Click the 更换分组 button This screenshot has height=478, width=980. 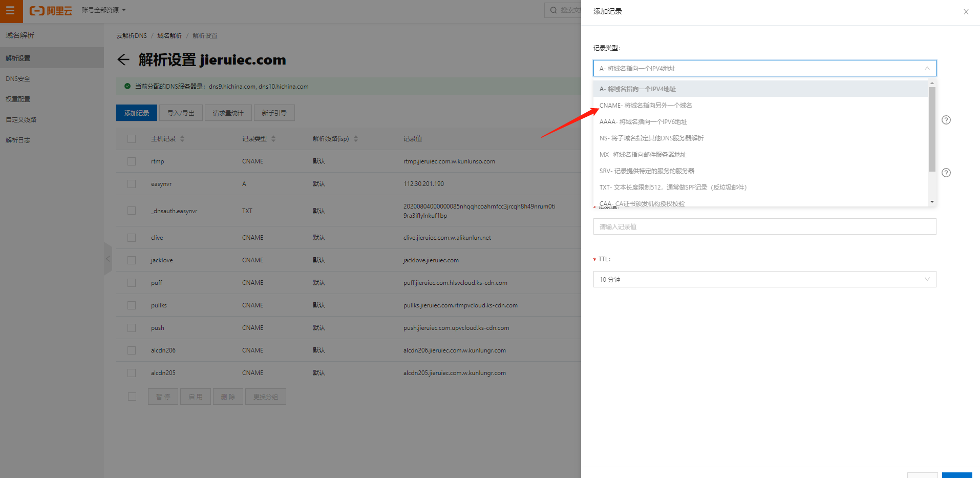click(x=266, y=397)
